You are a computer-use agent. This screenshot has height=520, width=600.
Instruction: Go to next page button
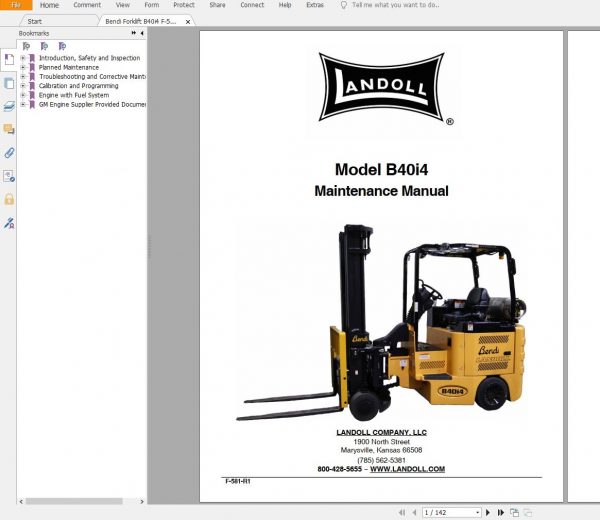click(x=488, y=512)
